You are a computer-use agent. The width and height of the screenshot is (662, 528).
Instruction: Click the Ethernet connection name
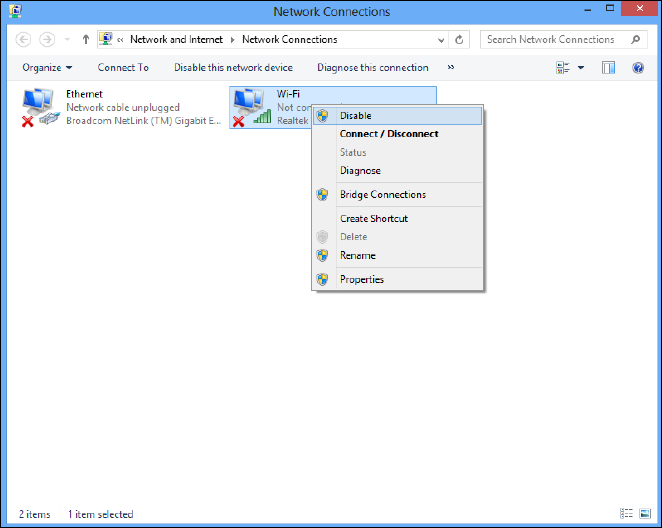click(84, 94)
